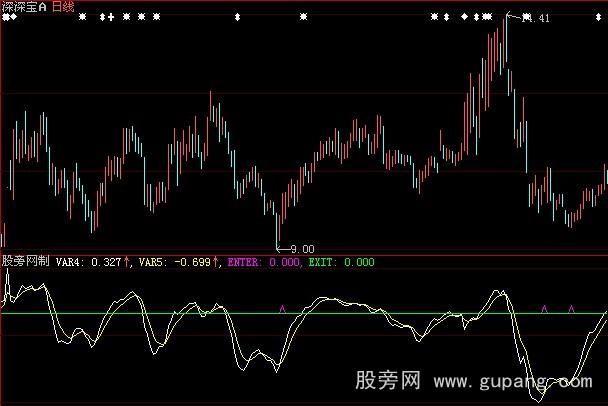This screenshot has width=608, height=406.
Task: Click the last magenta ENTER signal marker
Action: (571, 309)
